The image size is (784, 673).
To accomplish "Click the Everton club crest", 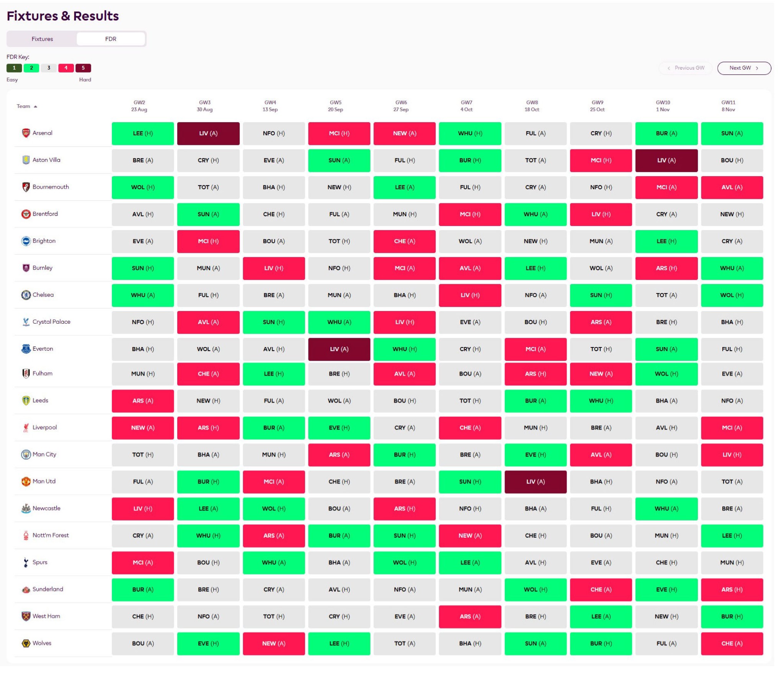I will (x=26, y=349).
